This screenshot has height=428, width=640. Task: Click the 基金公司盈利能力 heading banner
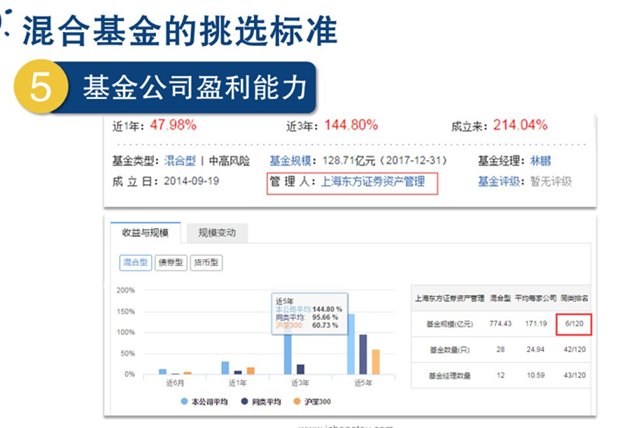coord(185,87)
